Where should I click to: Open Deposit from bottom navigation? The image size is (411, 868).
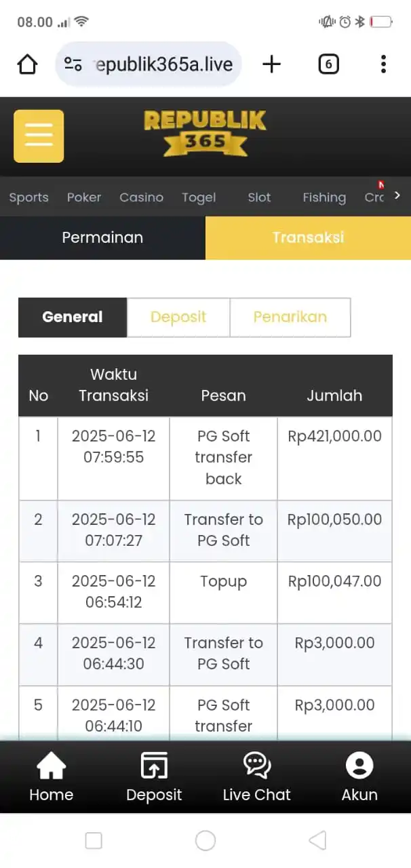click(x=154, y=777)
